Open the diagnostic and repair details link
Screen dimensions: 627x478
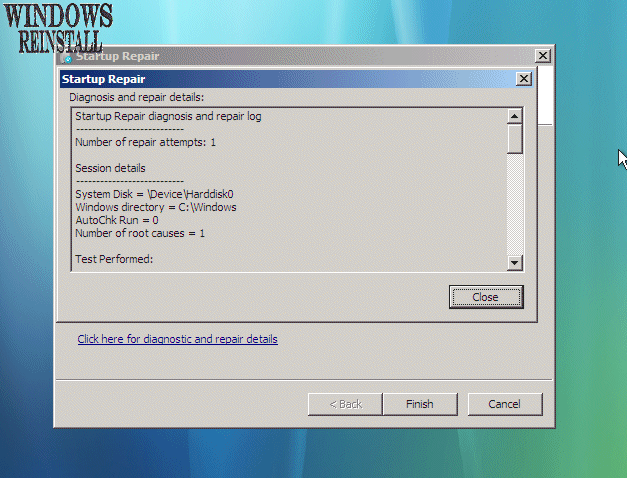tap(177, 339)
